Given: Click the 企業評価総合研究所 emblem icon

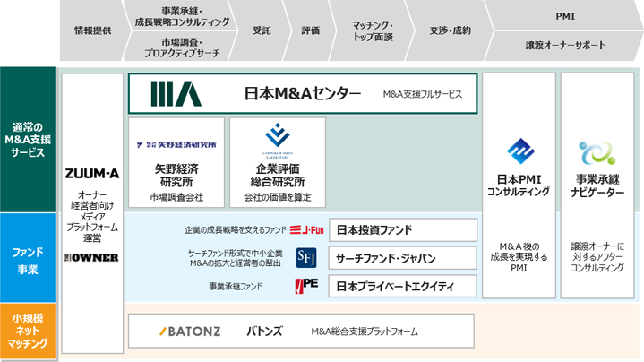Looking at the screenshot, I should 277,137.
